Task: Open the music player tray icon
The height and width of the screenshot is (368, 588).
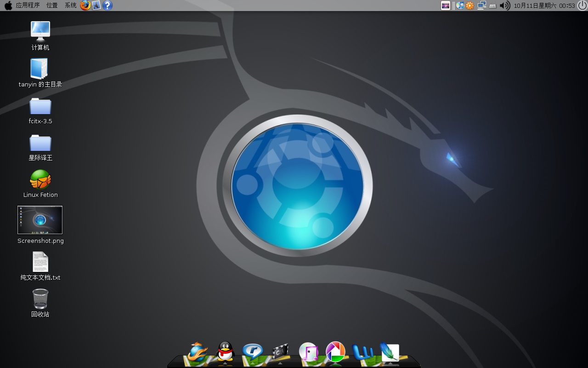Action: click(460, 6)
